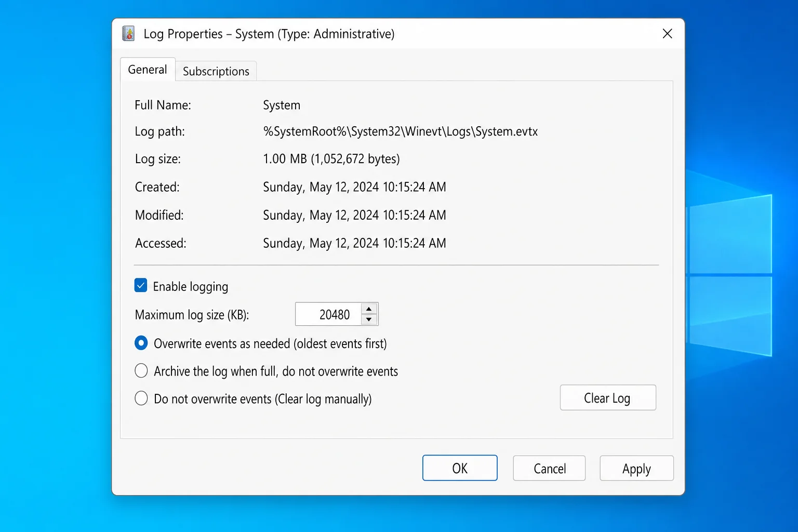Click the Apply button

636,468
